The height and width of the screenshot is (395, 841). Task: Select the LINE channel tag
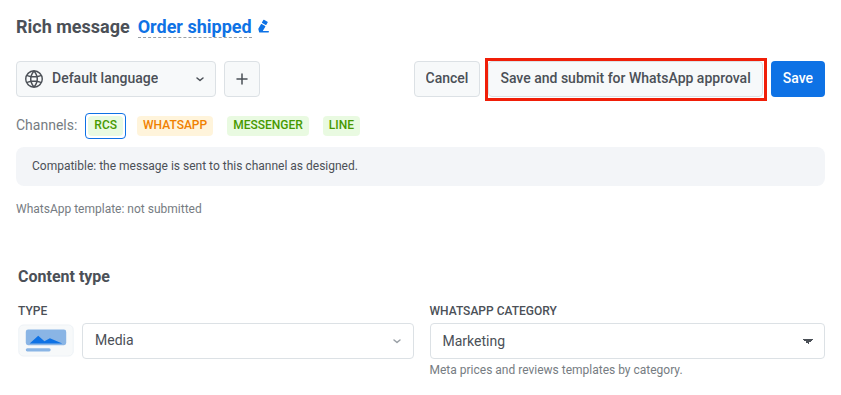click(x=341, y=126)
